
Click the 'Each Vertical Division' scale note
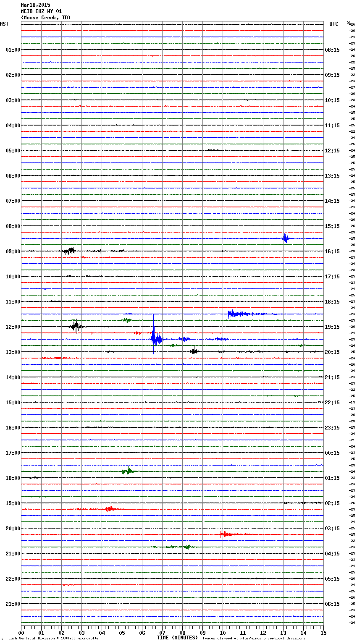click(53, 638)
